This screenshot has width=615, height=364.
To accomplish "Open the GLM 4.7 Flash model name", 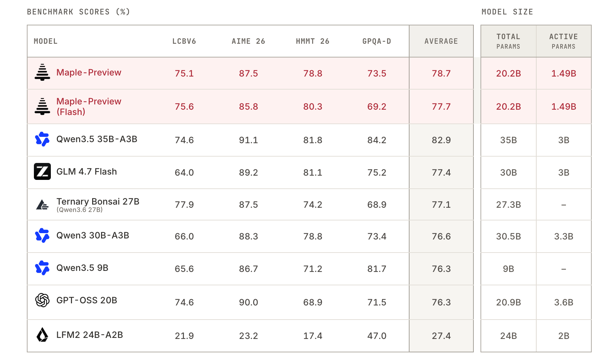I will tap(87, 171).
